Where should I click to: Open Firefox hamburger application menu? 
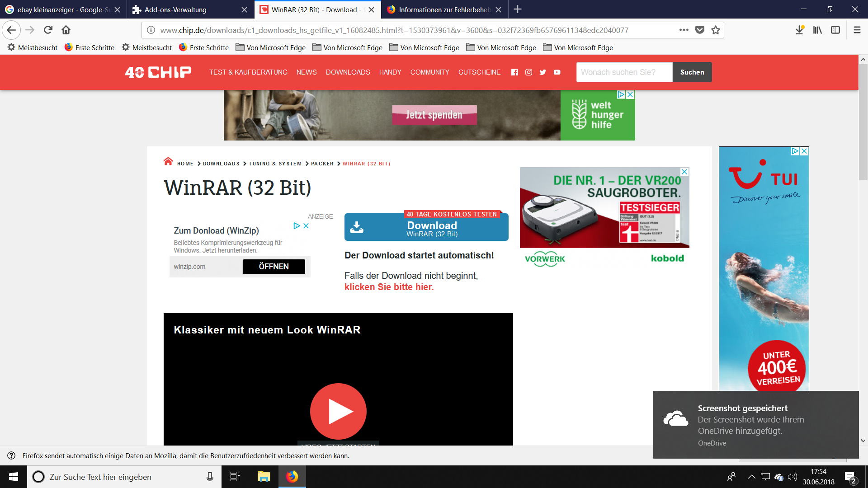coord(857,30)
